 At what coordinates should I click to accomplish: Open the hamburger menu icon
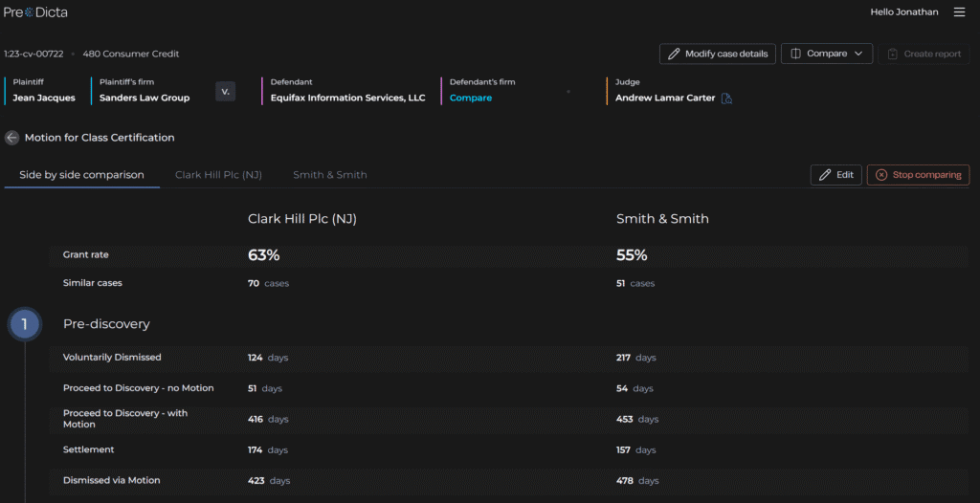pyautogui.click(x=959, y=11)
